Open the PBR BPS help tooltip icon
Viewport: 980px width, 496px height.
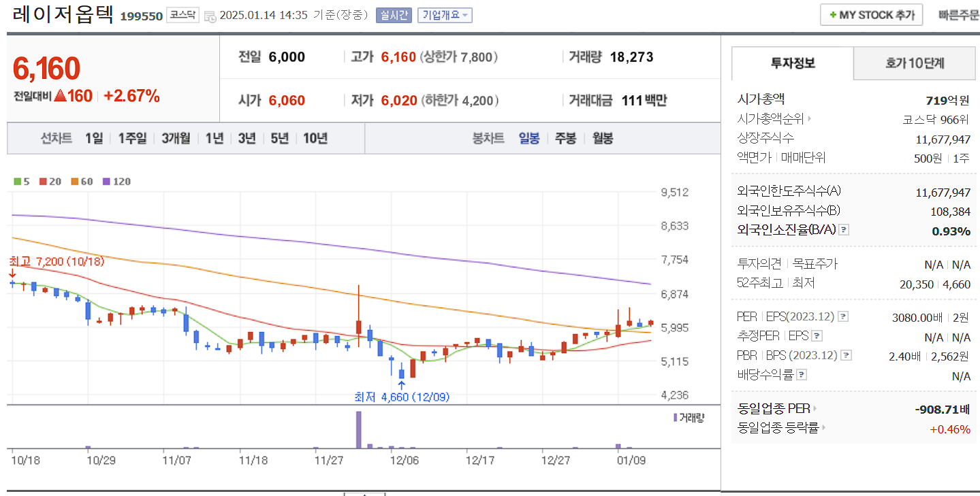pos(844,354)
